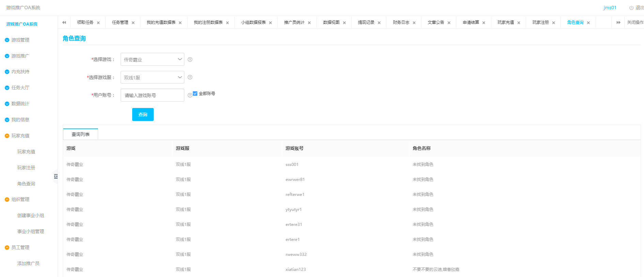Switch to the 财务日志 tab
This screenshot has width=644, height=277.
pos(401,22)
